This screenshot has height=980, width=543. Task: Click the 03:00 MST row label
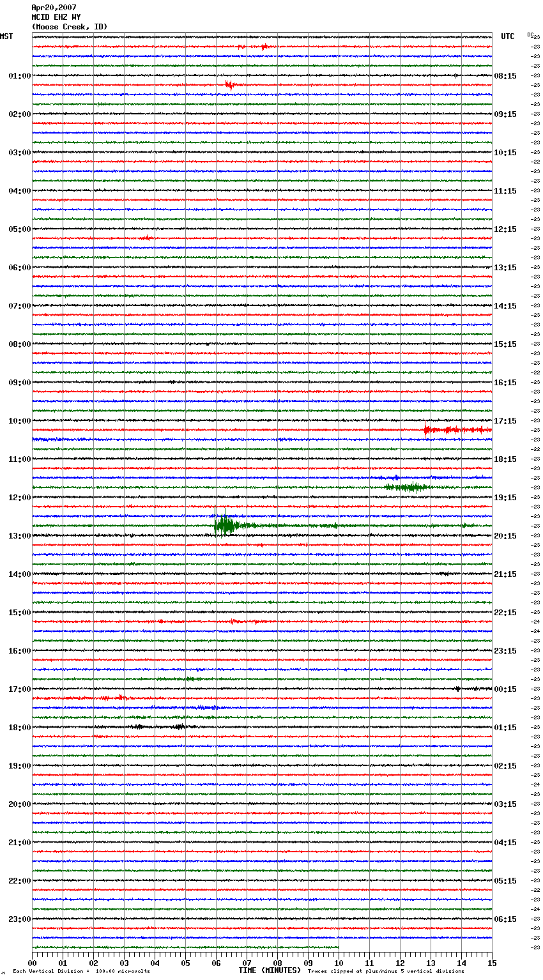click(20, 153)
